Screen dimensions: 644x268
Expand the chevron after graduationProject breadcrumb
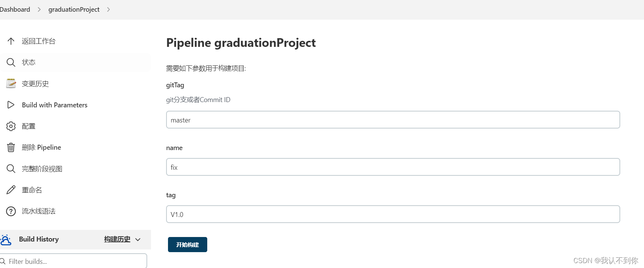click(108, 9)
